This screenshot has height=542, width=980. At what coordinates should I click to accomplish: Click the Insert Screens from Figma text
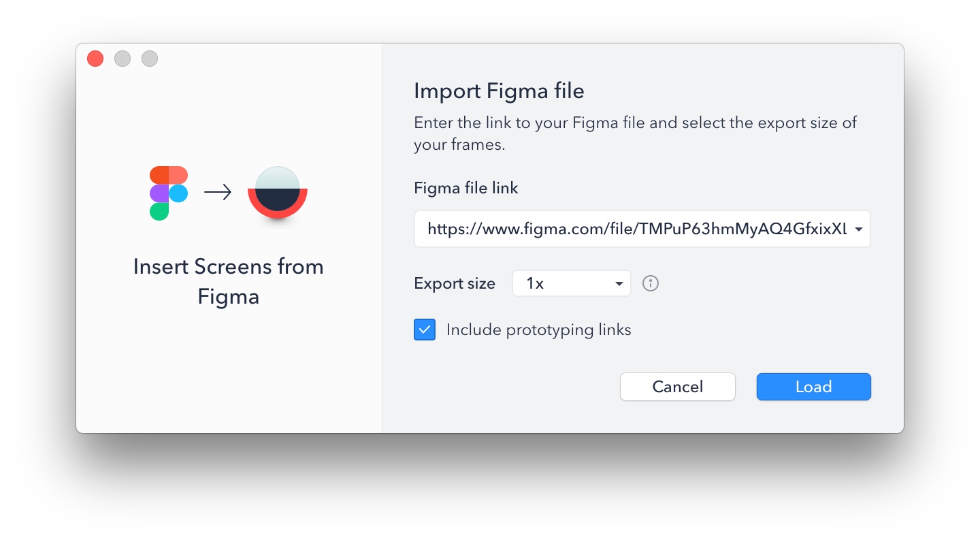click(229, 281)
